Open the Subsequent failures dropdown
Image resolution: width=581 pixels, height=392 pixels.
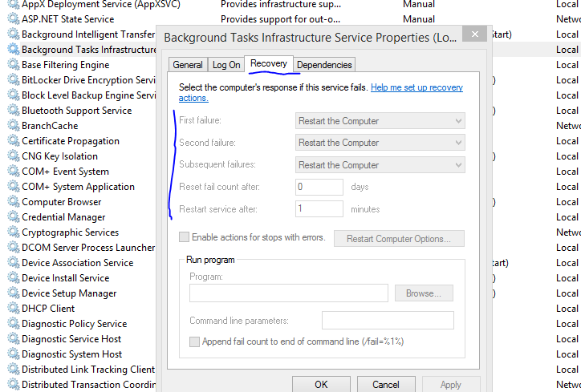coord(380,164)
